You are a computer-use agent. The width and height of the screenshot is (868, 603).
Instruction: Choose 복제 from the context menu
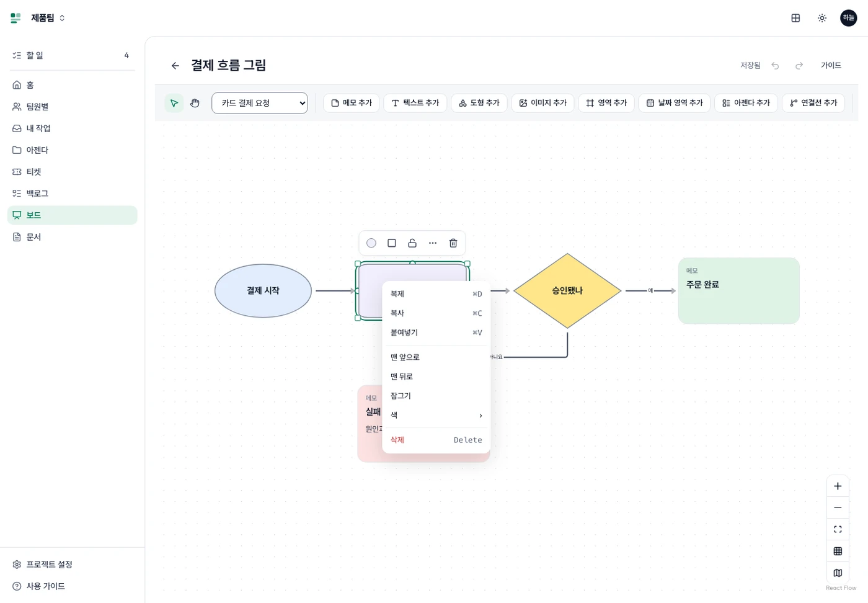click(436, 294)
